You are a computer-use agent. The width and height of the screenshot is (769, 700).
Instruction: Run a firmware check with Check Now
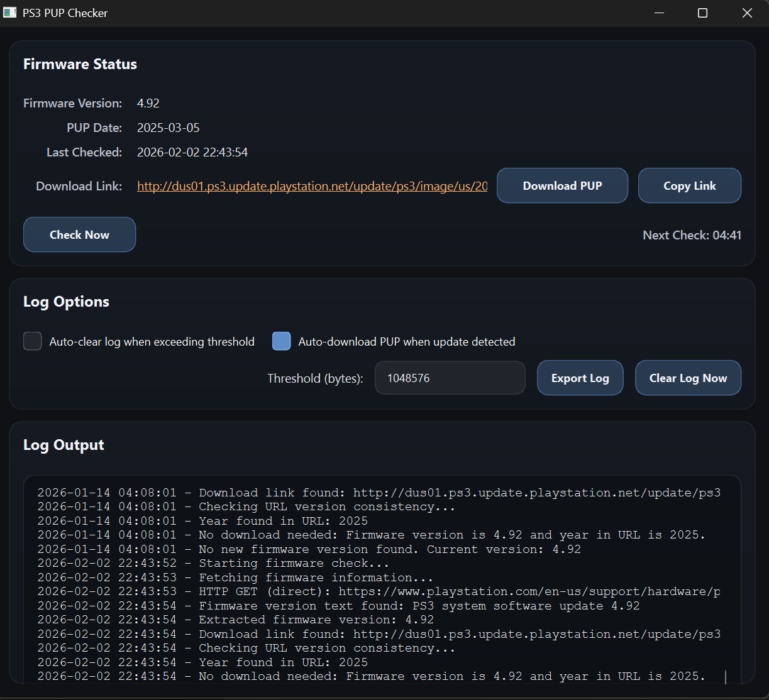pos(79,234)
